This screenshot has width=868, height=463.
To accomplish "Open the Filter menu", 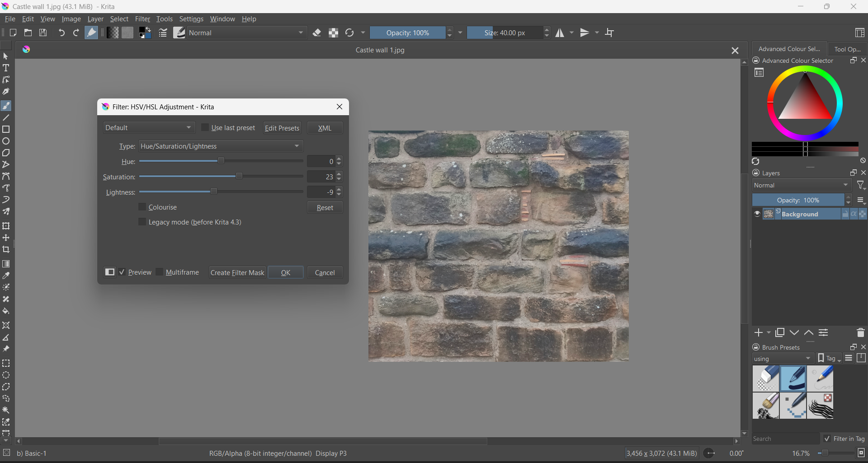I will click(142, 19).
